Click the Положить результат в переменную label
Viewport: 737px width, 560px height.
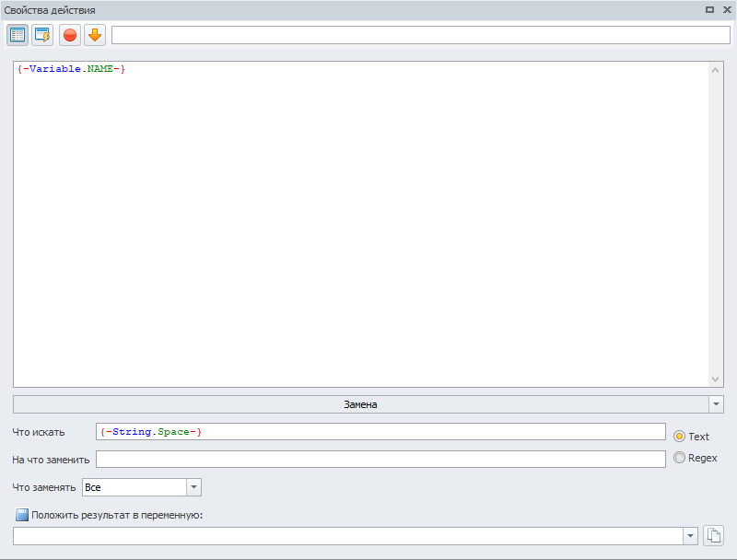(117, 515)
